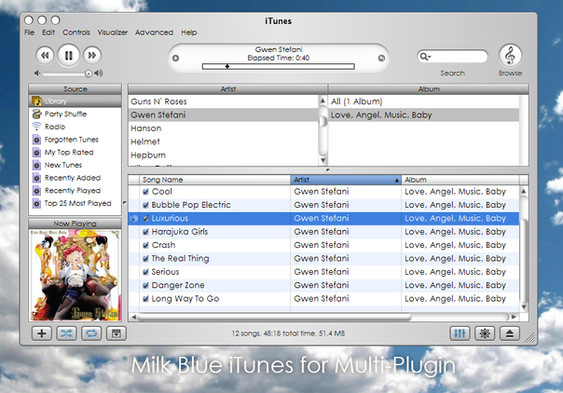Select Party Shuffle source
This screenshot has width=563, height=393.
[x=75, y=114]
